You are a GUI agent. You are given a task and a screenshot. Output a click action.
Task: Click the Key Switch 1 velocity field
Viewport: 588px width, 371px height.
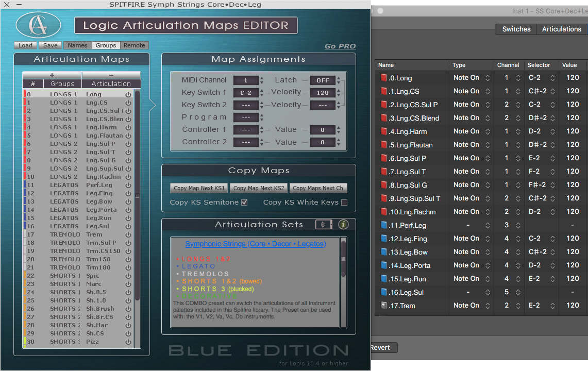323,93
